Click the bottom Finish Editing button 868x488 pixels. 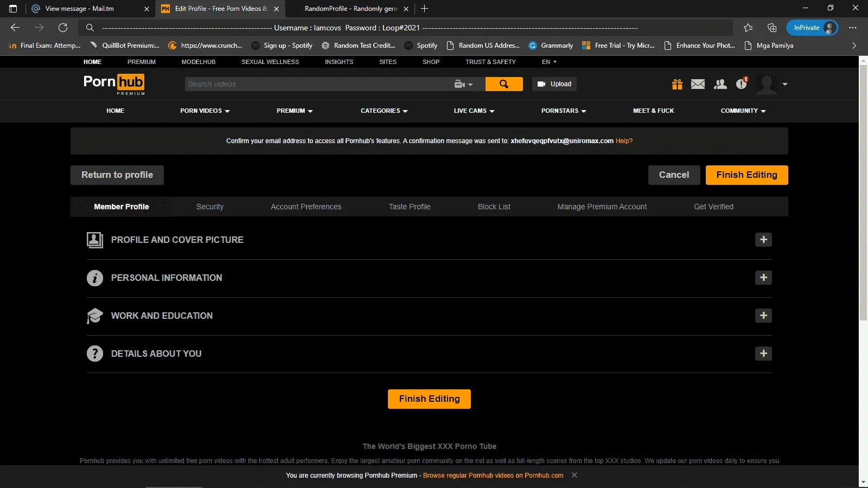(429, 399)
